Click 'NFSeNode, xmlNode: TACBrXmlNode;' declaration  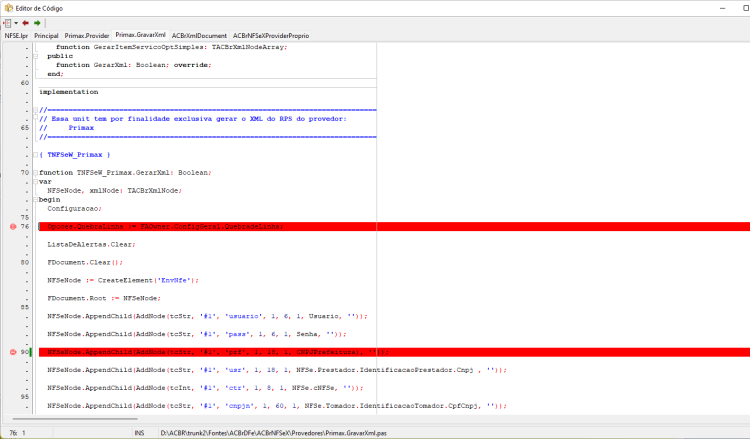(x=114, y=190)
